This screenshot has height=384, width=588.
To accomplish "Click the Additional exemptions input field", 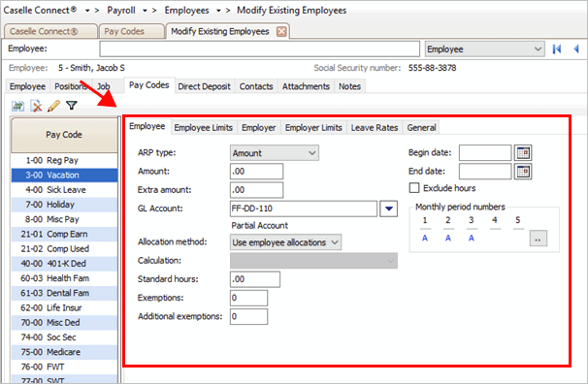I will point(248,316).
